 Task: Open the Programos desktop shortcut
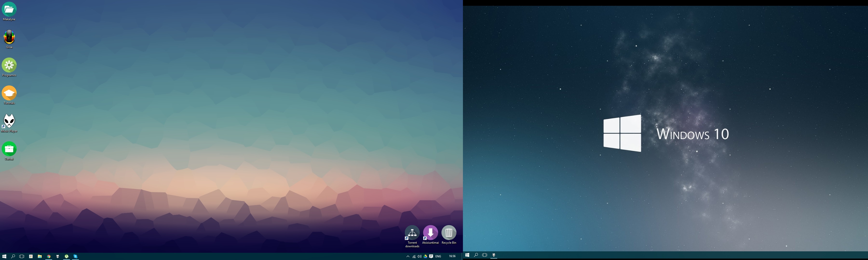pos(9,65)
